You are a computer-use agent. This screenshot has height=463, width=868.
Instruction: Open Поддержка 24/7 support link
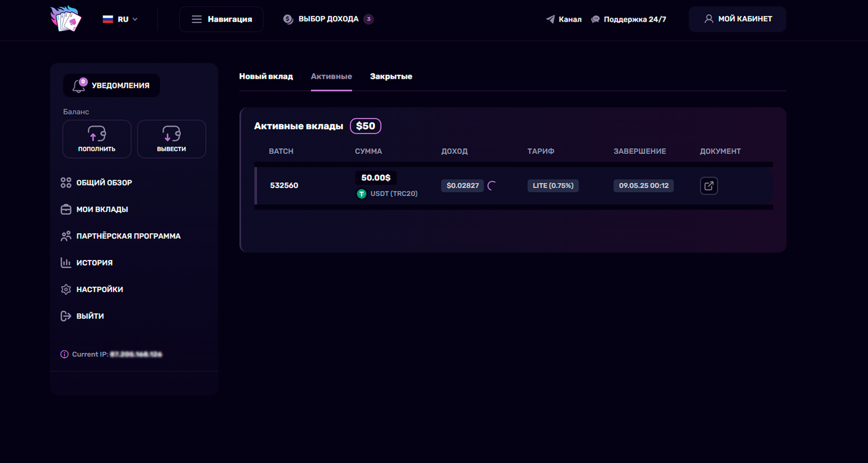coord(629,20)
